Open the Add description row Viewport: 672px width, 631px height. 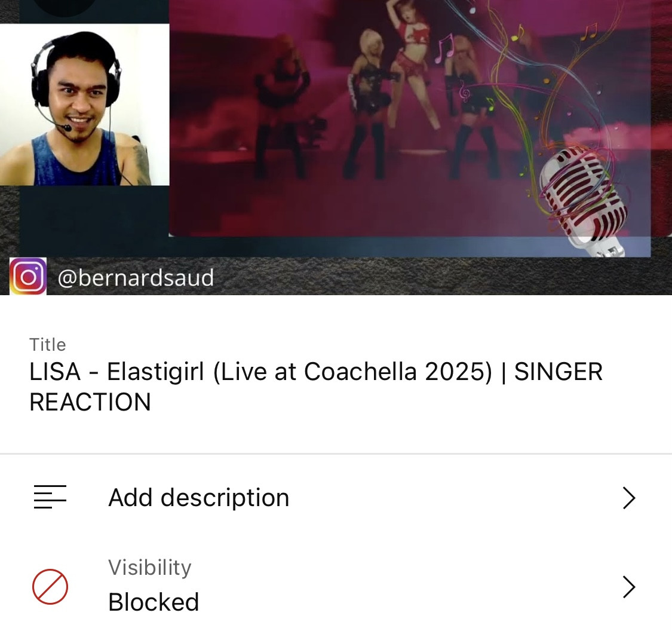[x=336, y=498]
